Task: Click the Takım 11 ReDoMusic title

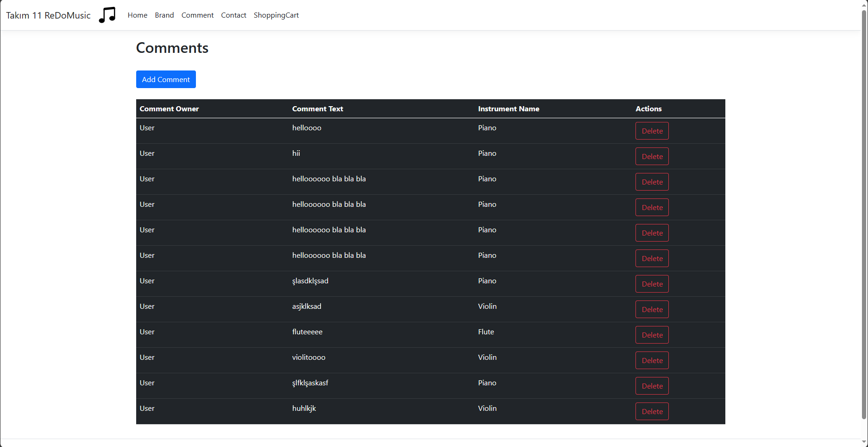Action: coord(48,15)
